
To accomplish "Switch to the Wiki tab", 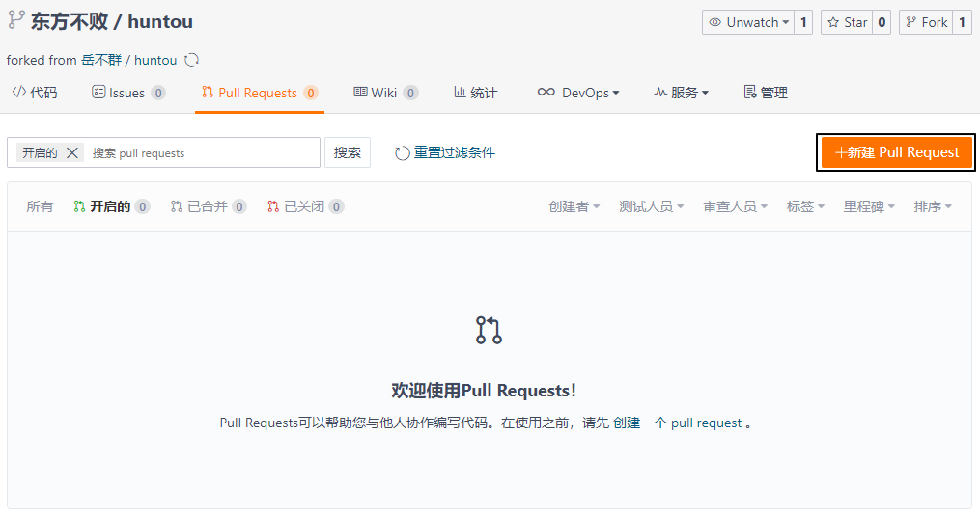I will (x=384, y=93).
